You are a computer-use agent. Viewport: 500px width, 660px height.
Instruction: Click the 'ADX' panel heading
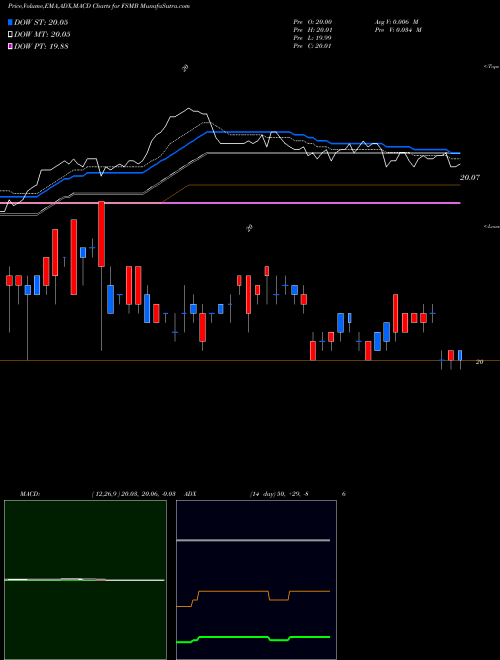coord(191,493)
